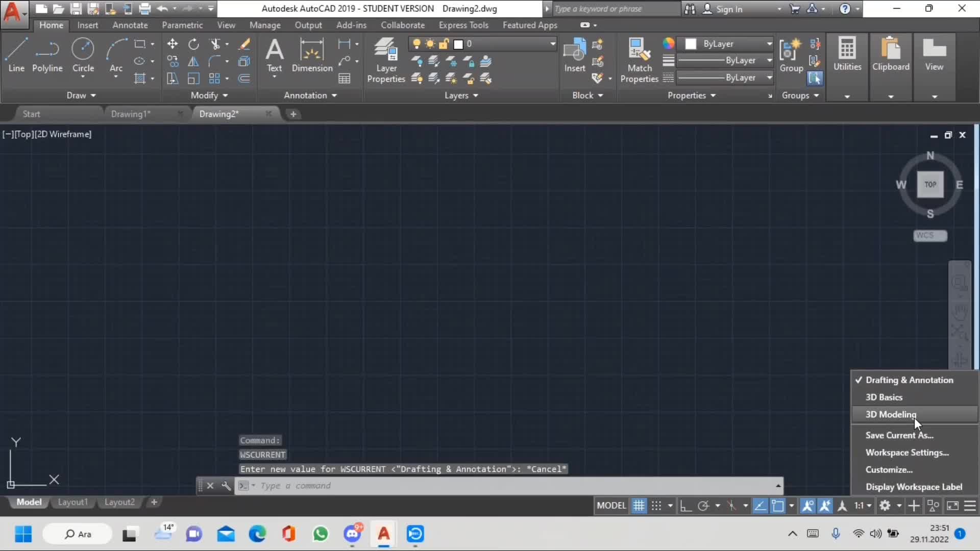Expand the Block panel
Screen dimensions: 980x551
587,95
